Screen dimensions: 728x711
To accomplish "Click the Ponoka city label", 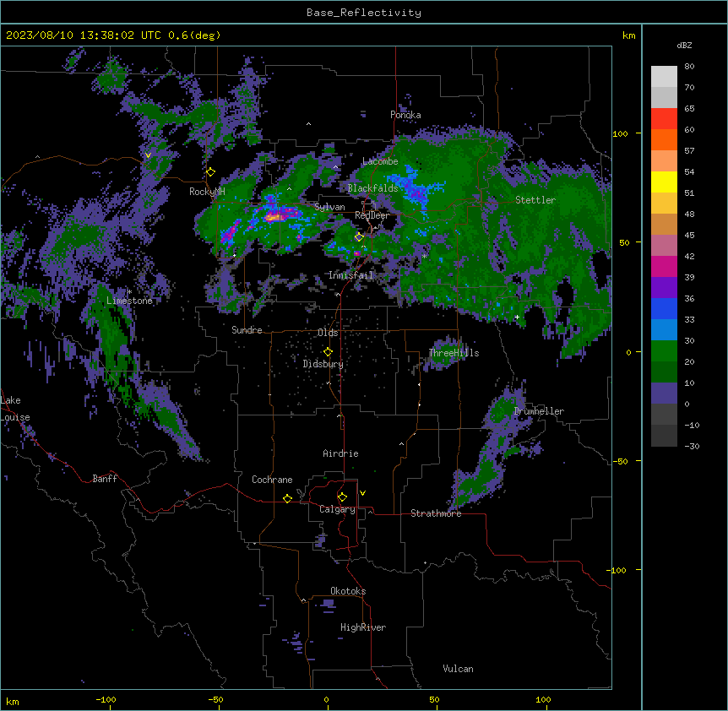I will [x=405, y=115].
